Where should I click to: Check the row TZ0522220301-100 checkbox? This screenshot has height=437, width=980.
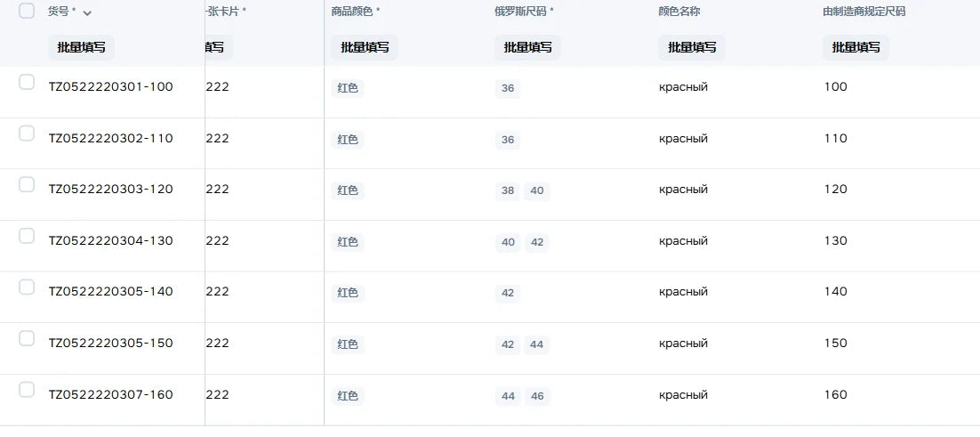pos(27,82)
